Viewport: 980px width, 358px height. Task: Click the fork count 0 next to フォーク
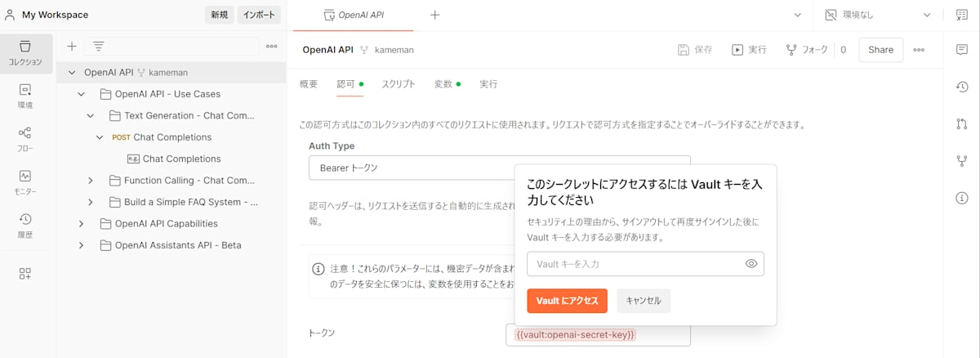(843, 50)
